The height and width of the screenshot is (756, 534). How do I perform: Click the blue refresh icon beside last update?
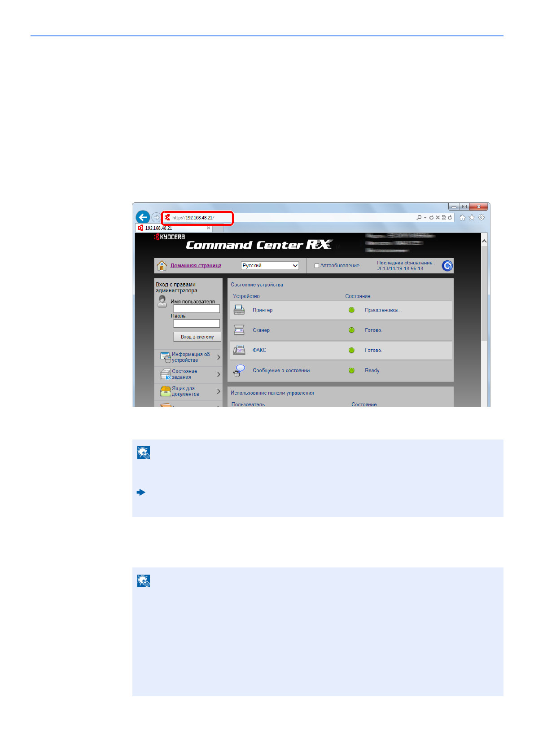coord(447,266)
